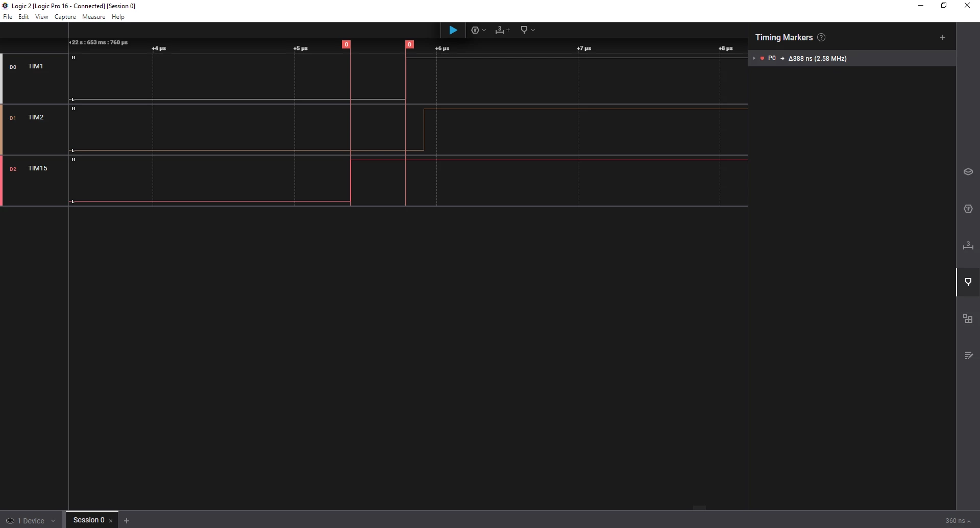Click the TIM2 orange color bar

tap(1, 130)
